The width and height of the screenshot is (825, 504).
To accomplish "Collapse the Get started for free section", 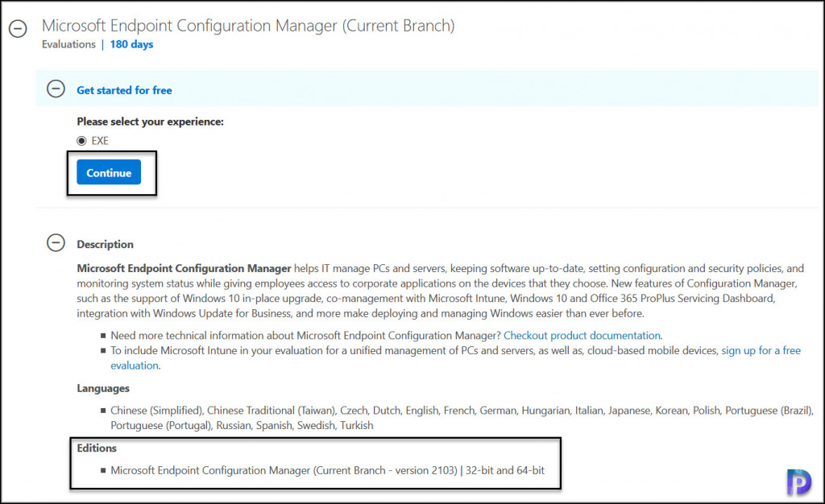I will (x=56, y=89).
